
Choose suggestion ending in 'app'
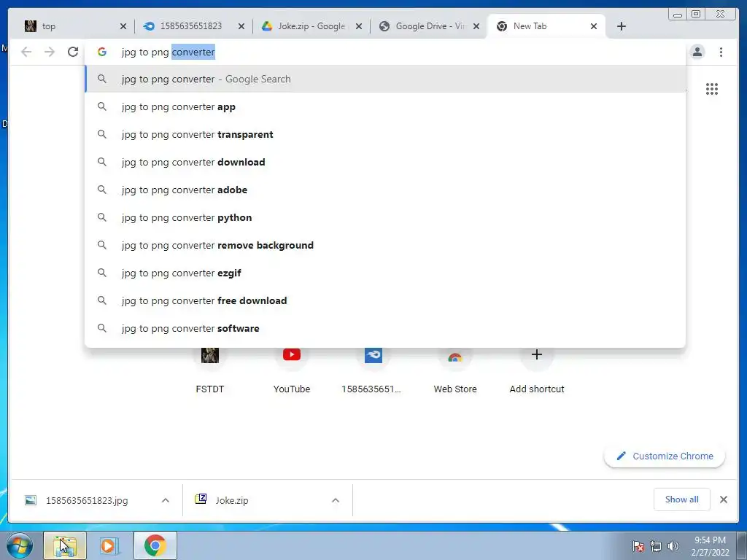pos(385,106)
